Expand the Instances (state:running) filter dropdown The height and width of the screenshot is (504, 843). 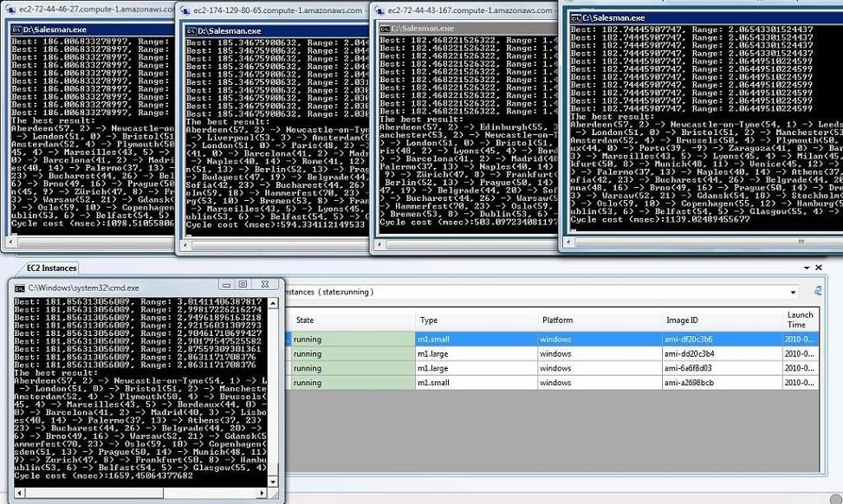tap(793, 293)
